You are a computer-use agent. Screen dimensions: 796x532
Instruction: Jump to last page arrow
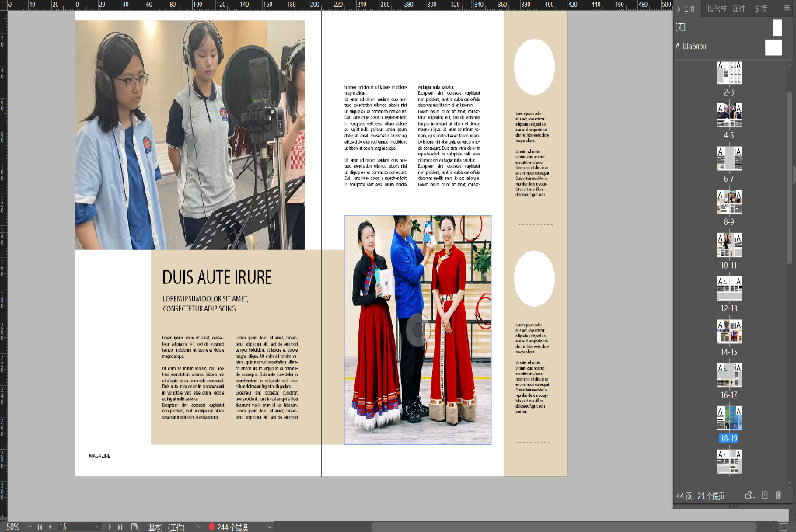click(120, 527)
